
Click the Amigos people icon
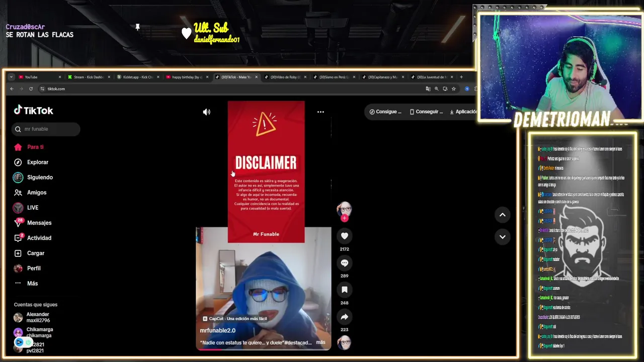click(x=18, y=193)
